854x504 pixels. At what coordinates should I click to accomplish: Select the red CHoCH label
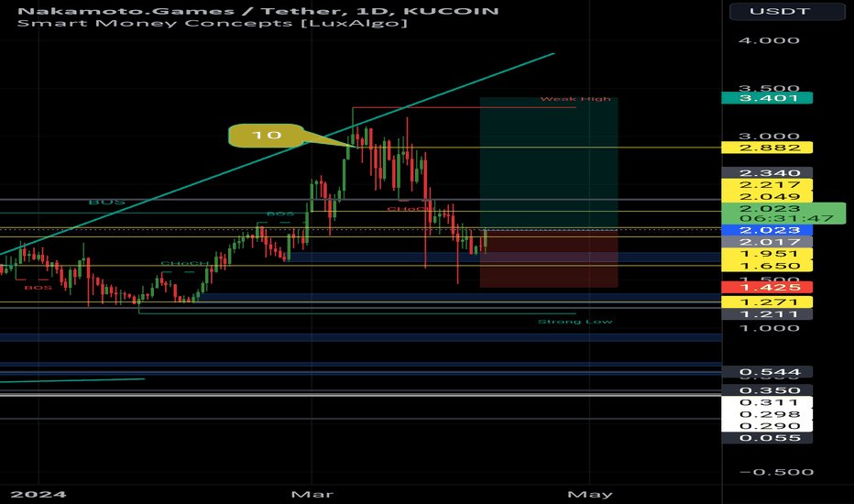[411, 209]
